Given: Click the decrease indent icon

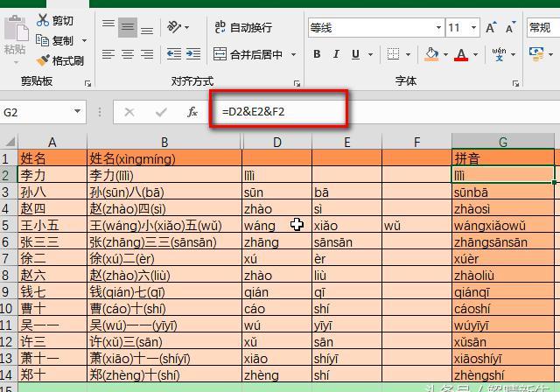Looking at the screenshot, I should (x=174, y=54).
